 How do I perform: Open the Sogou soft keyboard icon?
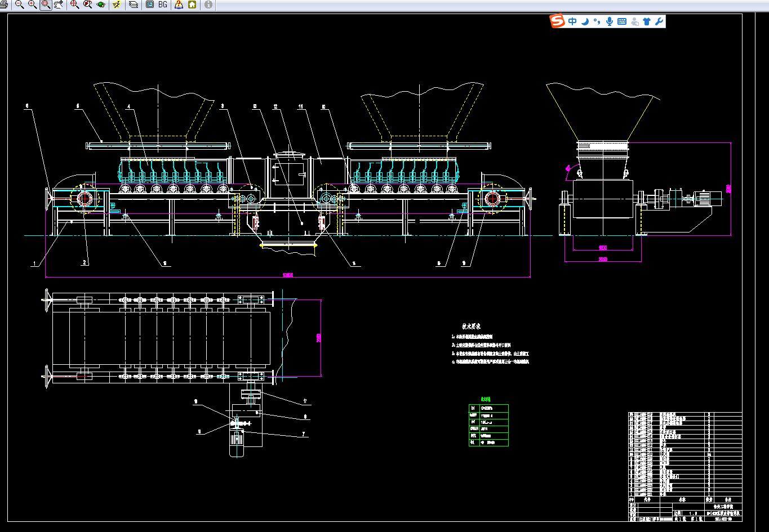tap(622, 21)
